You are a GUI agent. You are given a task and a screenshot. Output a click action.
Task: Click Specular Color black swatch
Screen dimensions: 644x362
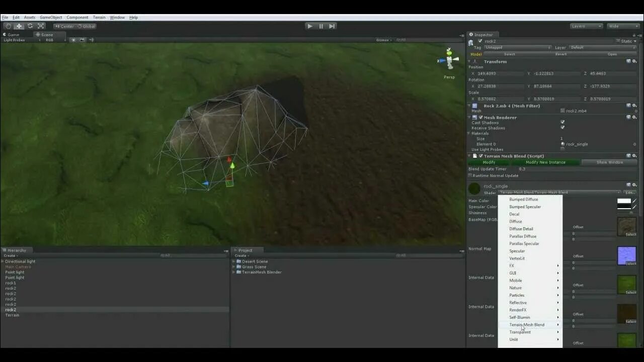point(624,207)
